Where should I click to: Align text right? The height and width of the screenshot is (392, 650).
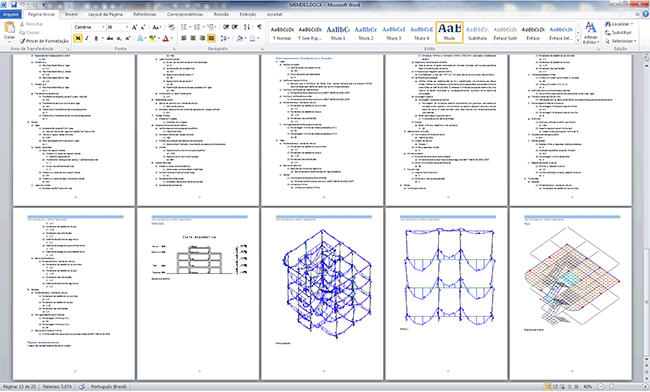[x=202, y=38]
